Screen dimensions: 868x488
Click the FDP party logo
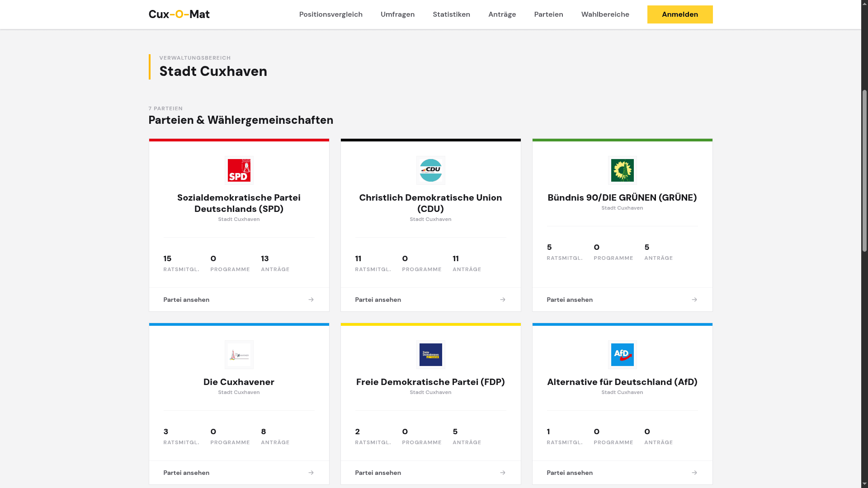point(430,355)
